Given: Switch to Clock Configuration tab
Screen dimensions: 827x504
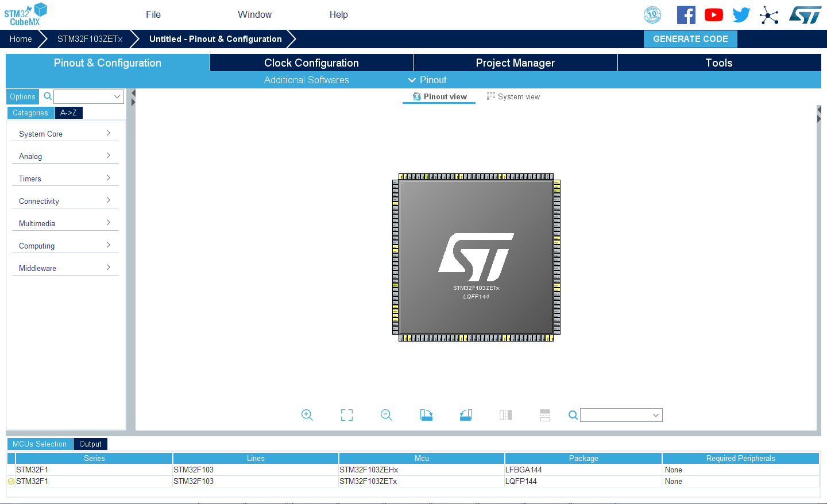Looking at the screenshot, I should [311, 63].
